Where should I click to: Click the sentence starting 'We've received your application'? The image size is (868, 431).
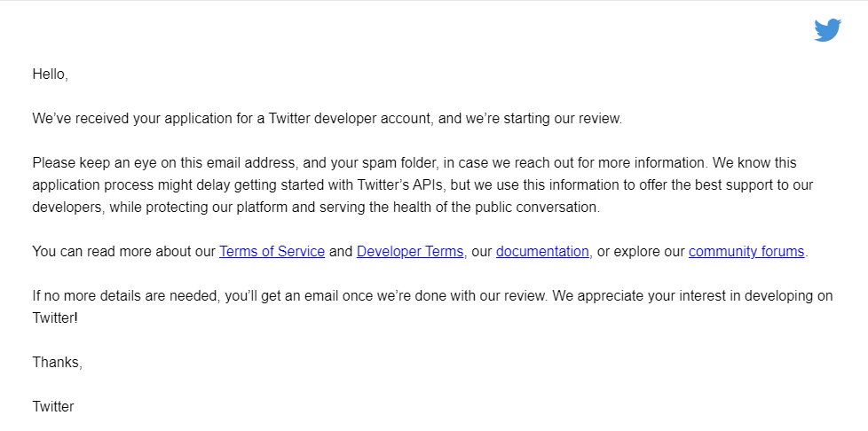coord(327,119)
